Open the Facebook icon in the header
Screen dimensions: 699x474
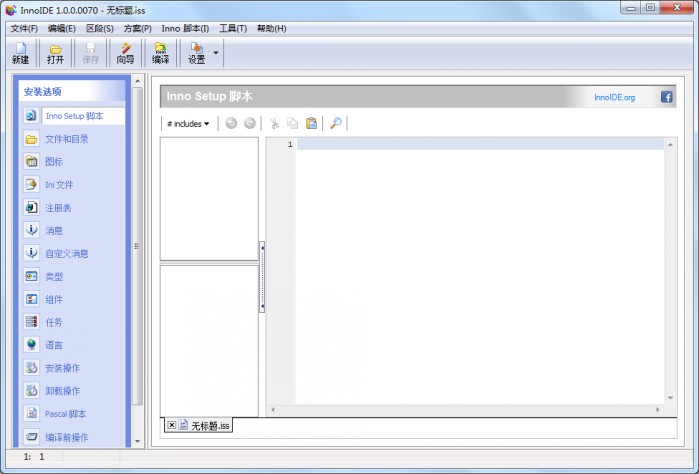coord(666,97)
